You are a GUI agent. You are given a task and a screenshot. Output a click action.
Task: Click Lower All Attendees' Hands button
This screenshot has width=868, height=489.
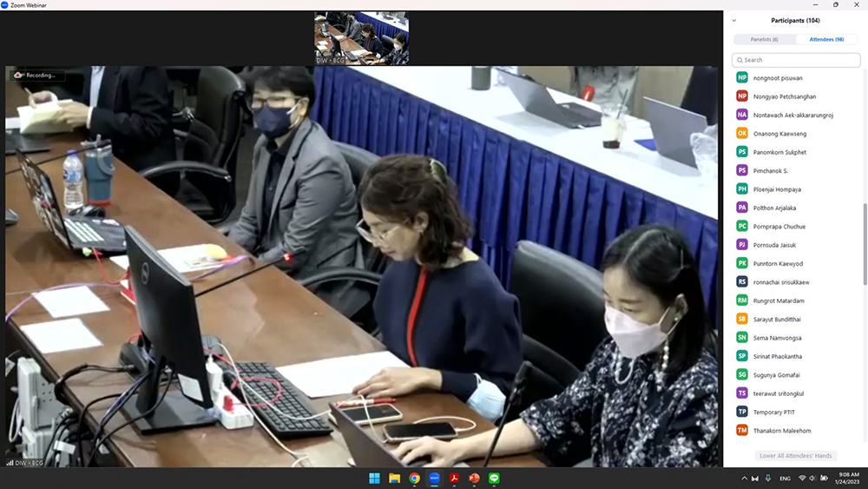point(795,456)
